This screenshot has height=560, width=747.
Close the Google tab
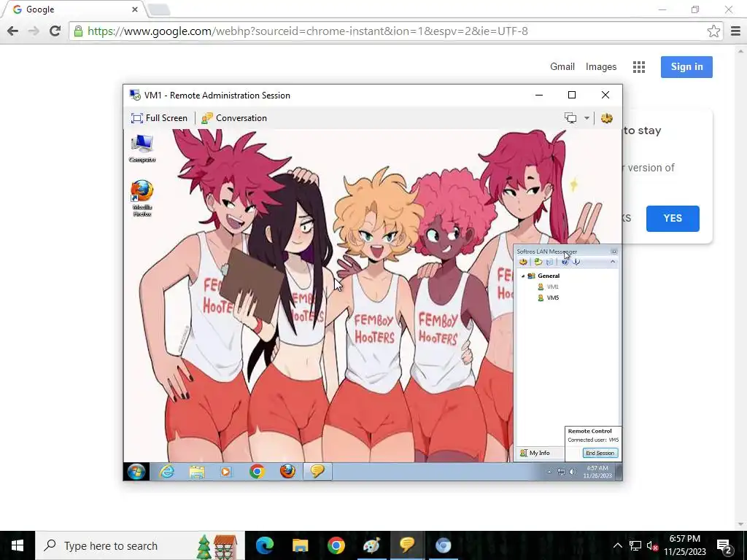tap(135, 9)
